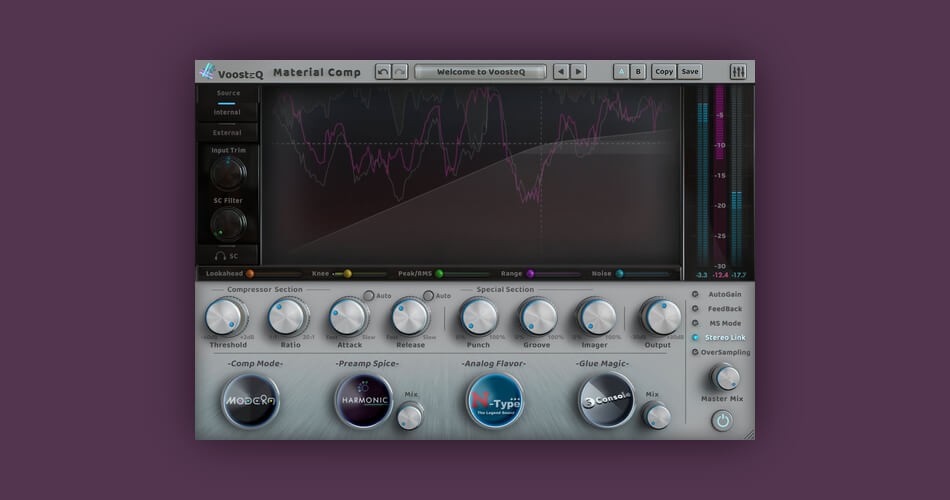This screenshot has width=950, height=500.
Task: Go to previous preset arrow
Action: tap(561, 72)
